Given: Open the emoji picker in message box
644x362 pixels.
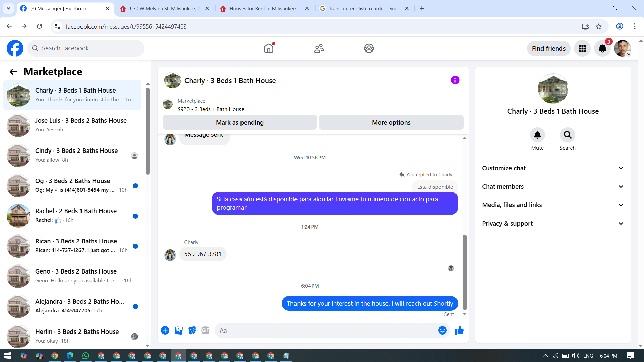Looking at the screenshot, I should 442,330.
